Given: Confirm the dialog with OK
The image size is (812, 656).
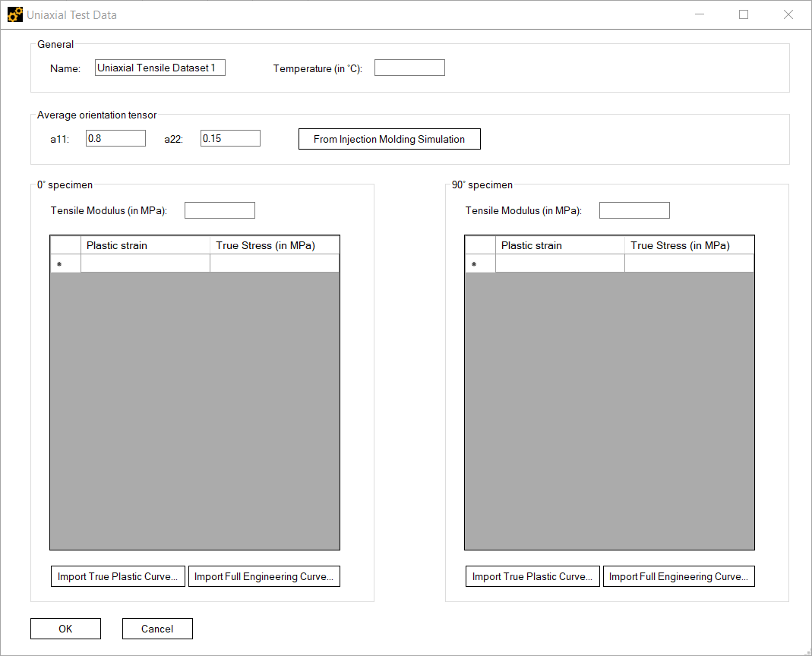Looking at the screenshot, I should (x=65, y=628).
